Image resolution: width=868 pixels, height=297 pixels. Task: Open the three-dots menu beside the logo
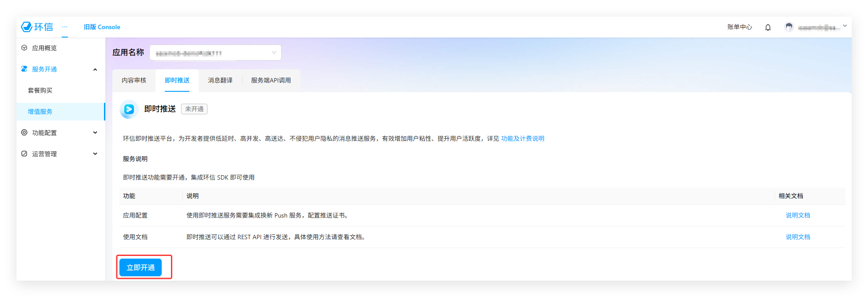65,27
